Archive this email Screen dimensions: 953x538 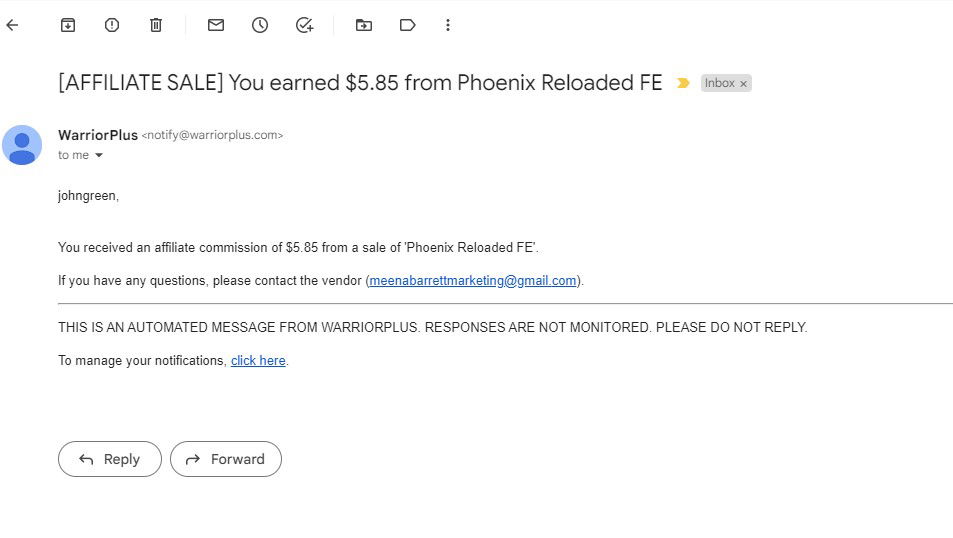pos(68,25)
